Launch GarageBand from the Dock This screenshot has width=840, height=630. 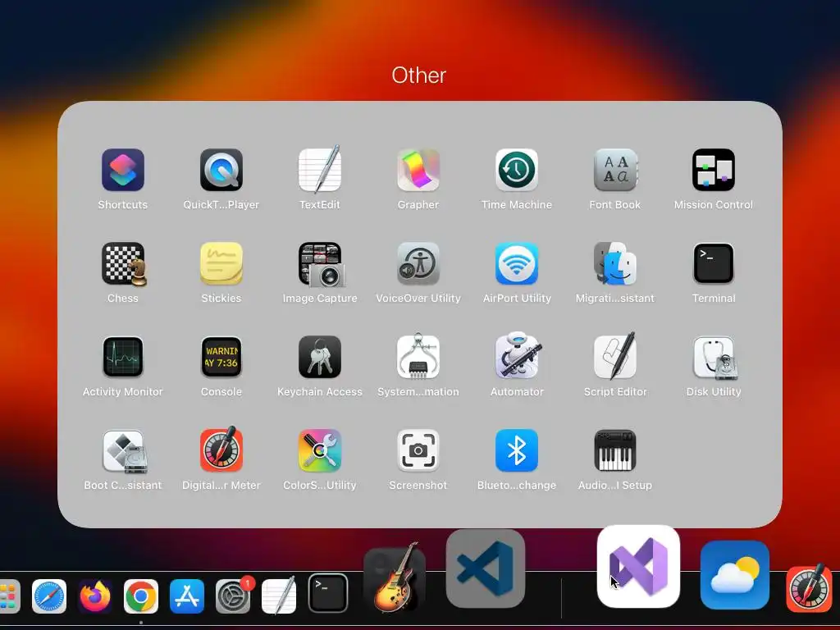click(x=395, y=577)
